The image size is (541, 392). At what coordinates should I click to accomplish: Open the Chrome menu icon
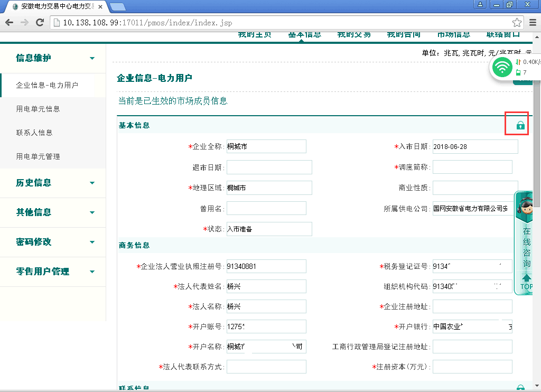(x=533, y=23)
